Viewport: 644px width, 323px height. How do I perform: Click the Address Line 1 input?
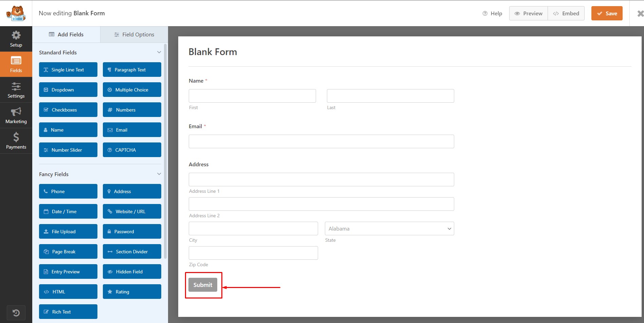(x=321, y=180)
